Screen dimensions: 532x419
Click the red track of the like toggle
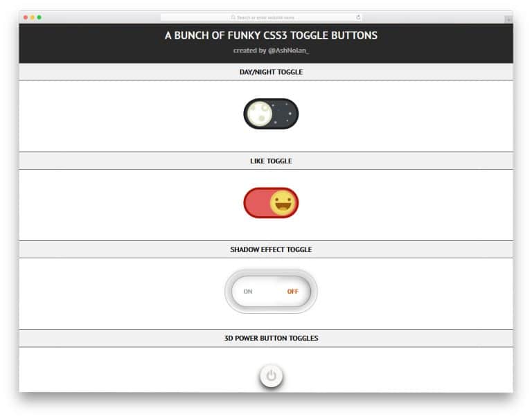[x=255, y=204]
